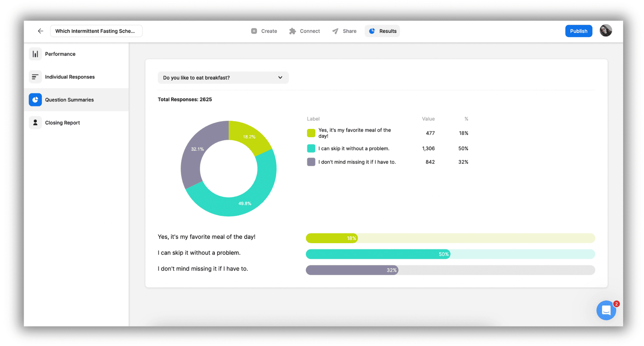Open the Connect integrations icon
The width and height of the screenshot is (644, 346).
point(292,31)
